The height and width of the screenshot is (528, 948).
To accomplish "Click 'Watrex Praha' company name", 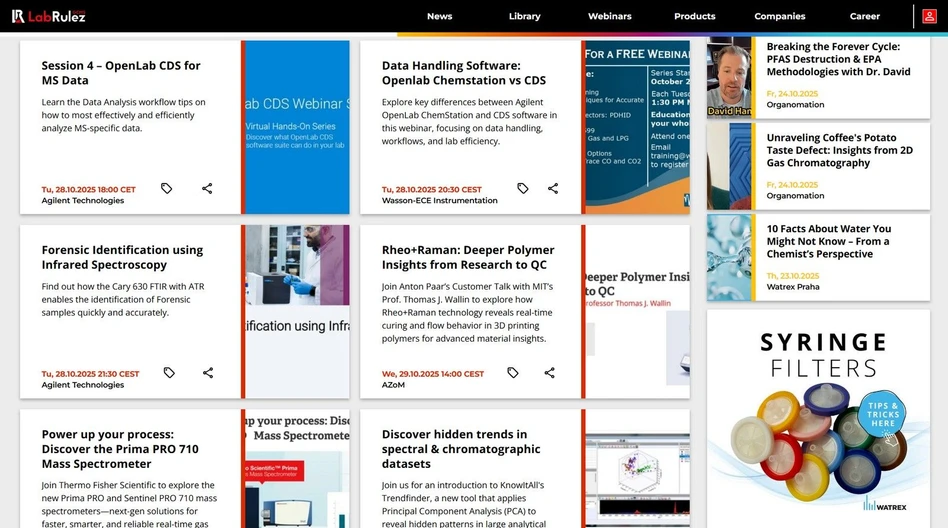I will tap(793, 287).
